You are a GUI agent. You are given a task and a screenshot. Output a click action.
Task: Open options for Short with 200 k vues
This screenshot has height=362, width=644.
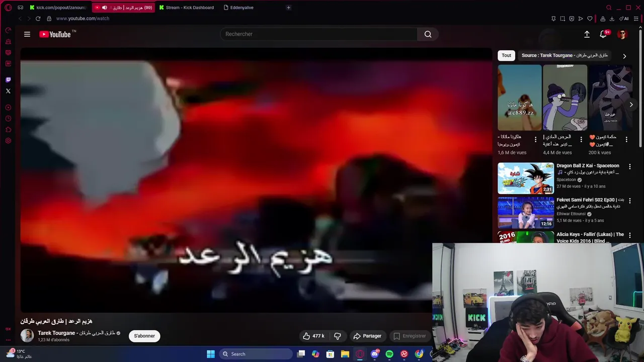pyautogui.click(x=626, y=140)
